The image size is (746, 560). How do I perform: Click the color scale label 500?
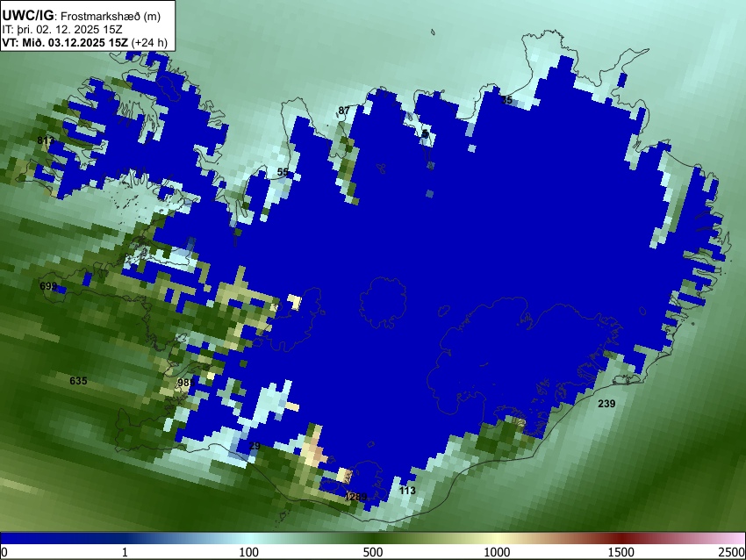tap(373, 552)
